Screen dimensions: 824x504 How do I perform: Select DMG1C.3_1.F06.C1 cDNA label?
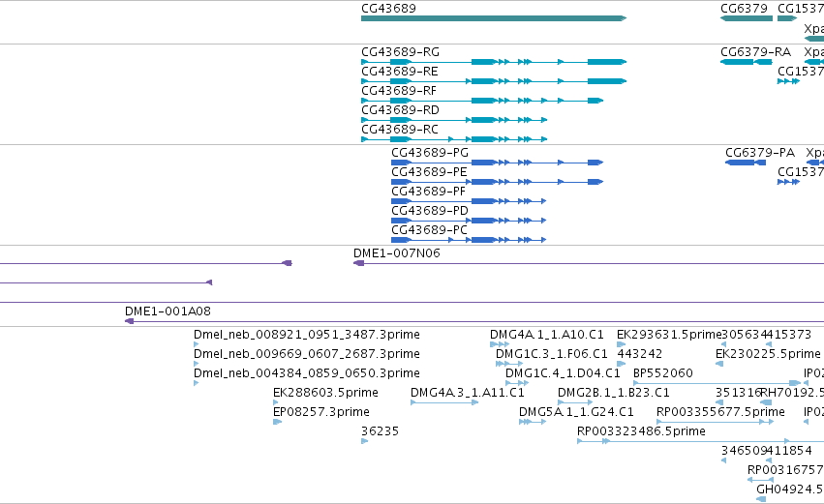click(x=551, y=354)
